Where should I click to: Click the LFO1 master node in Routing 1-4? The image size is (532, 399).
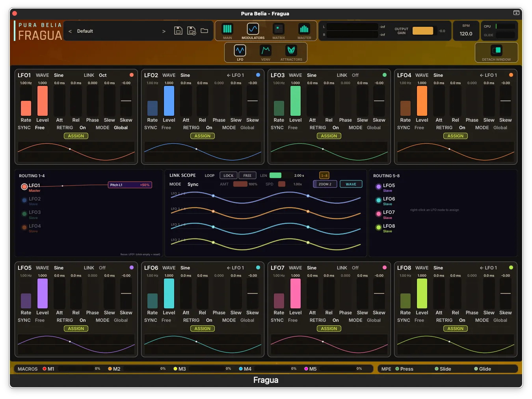24,186
